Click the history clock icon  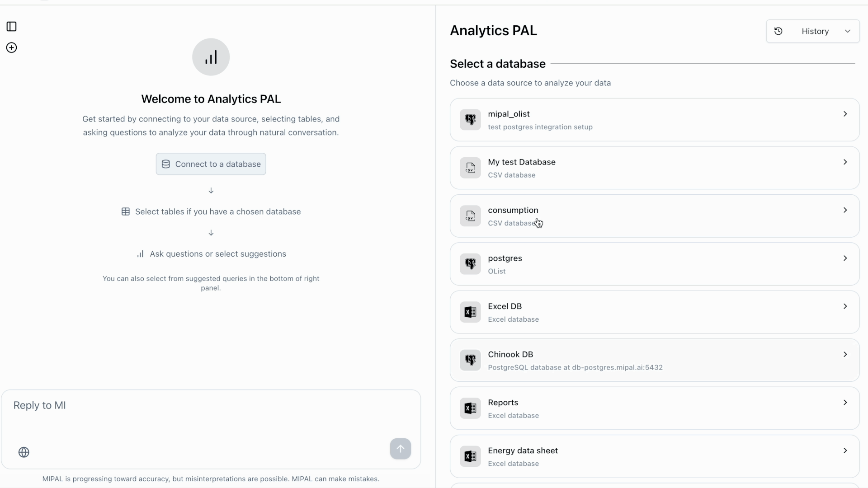tap(778, 31)
